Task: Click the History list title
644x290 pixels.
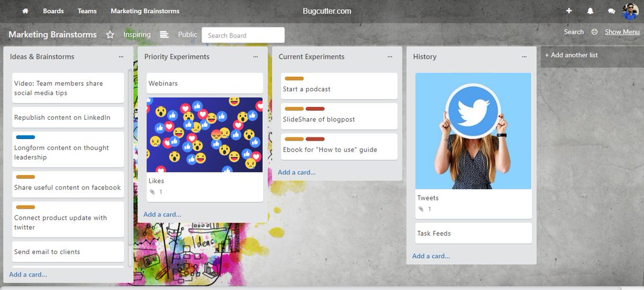Action: 425,56
